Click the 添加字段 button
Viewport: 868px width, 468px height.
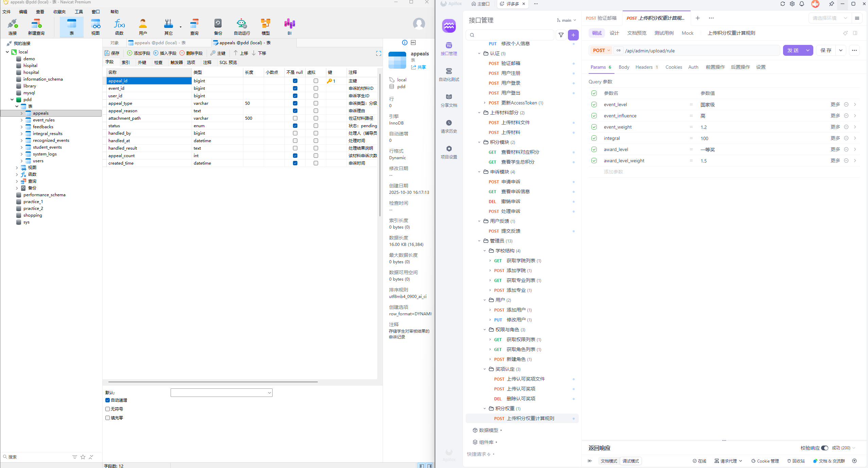pyautogui.click(x=139, y=53)
